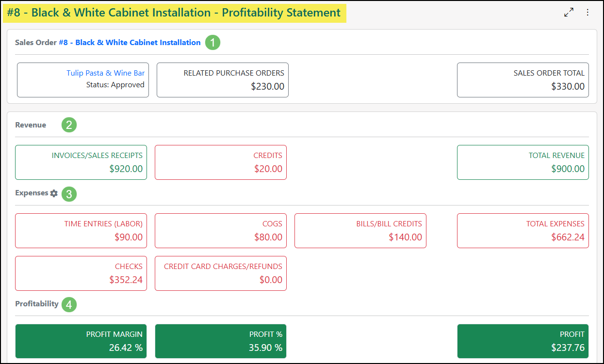Image resolution: width=604 pixels, height=364 pixels.
Task: Open Expenses settings gear icon
Action: (54, 193)
